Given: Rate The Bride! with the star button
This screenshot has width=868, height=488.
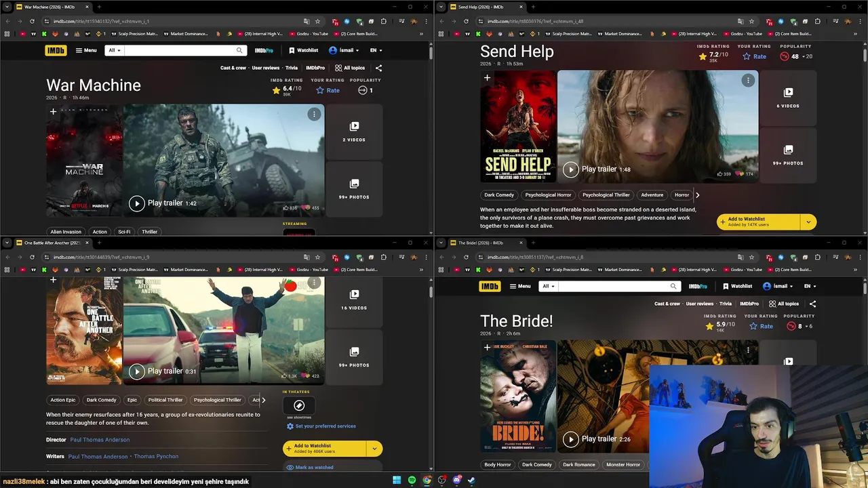Looking at the screenshot, I should [x=761, y=326].
